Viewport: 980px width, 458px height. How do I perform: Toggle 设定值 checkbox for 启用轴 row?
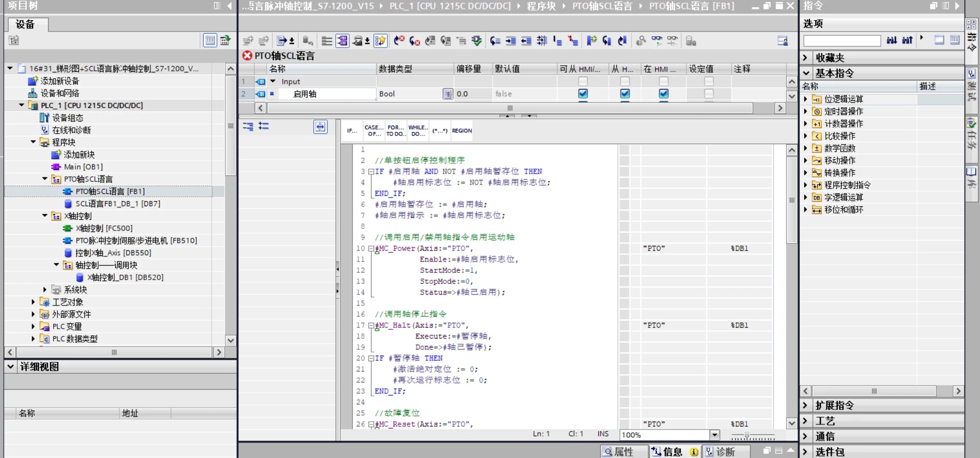click(709, 94)
